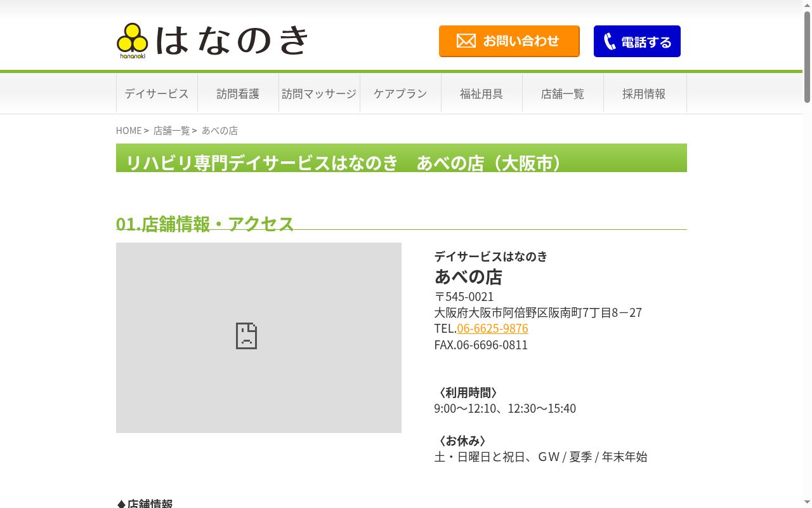Viewport: 812px width, 508px height.
Task: Click the デイサービスはなのき subtitle text
Action: tap(491, 257)
